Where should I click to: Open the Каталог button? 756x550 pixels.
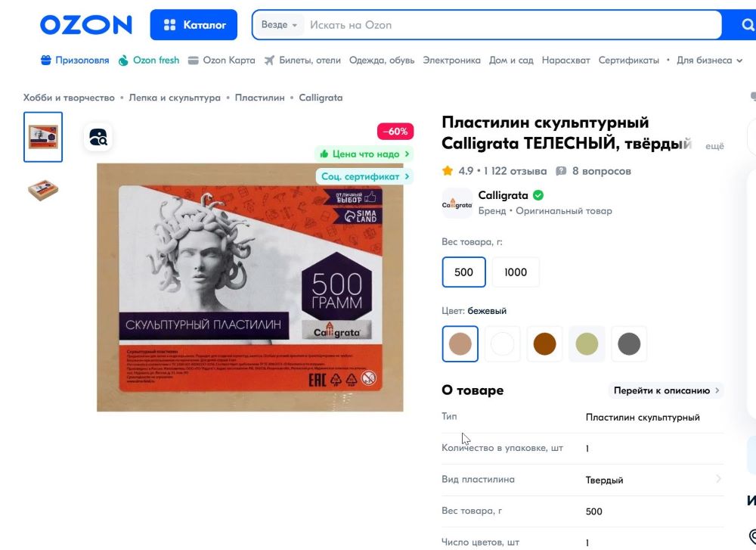194,25
